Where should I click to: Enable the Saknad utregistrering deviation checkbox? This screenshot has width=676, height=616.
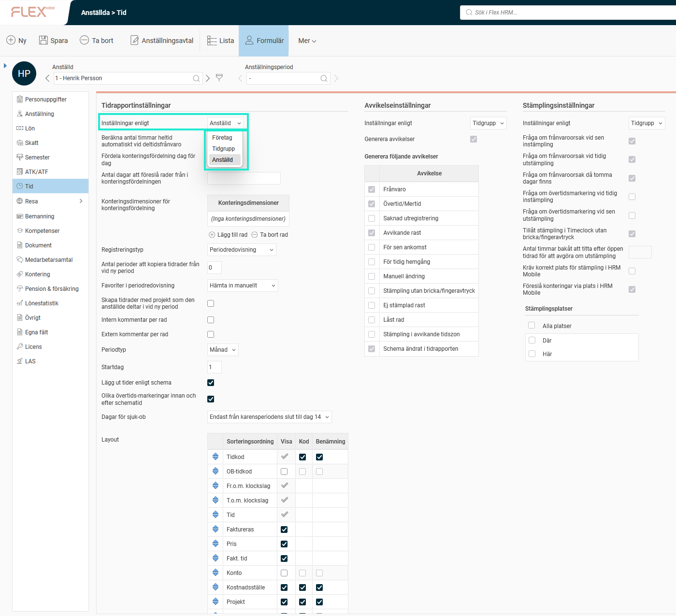[x=372, y=218]
